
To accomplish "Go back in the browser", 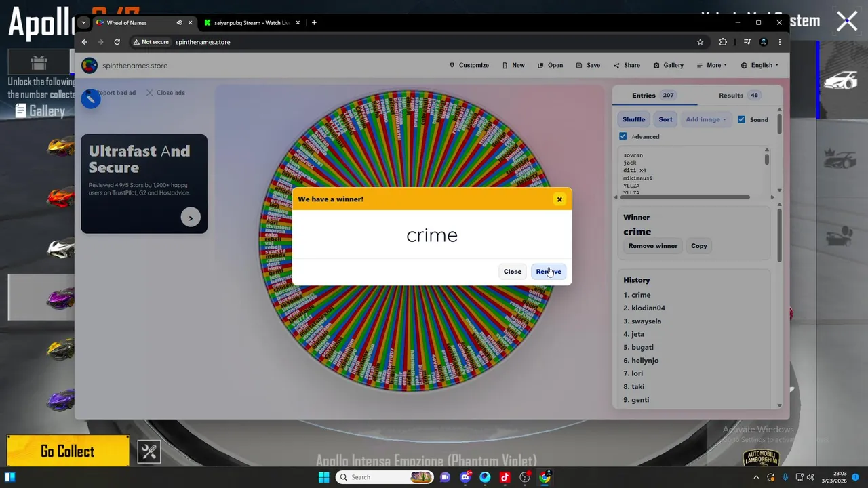I will coord(85,42).
